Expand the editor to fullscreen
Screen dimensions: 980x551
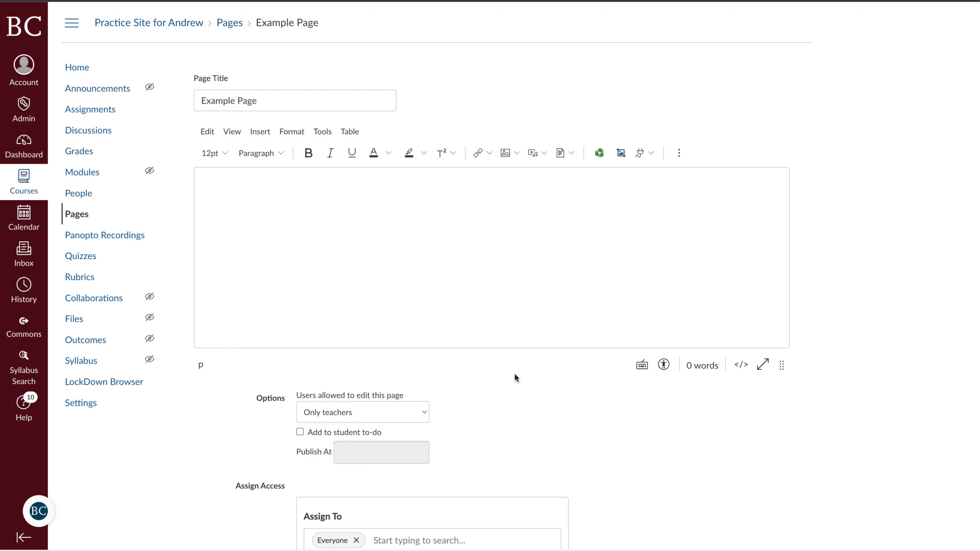(763, 365)
